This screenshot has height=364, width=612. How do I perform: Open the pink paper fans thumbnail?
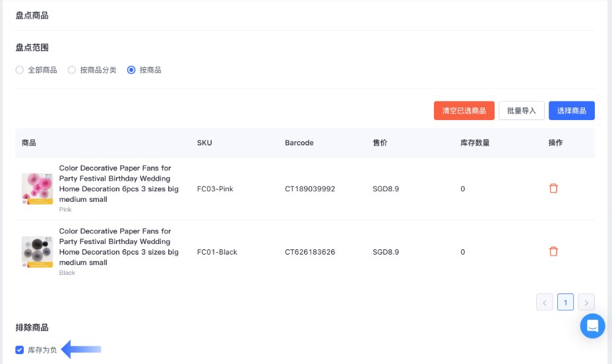(37, 189)
